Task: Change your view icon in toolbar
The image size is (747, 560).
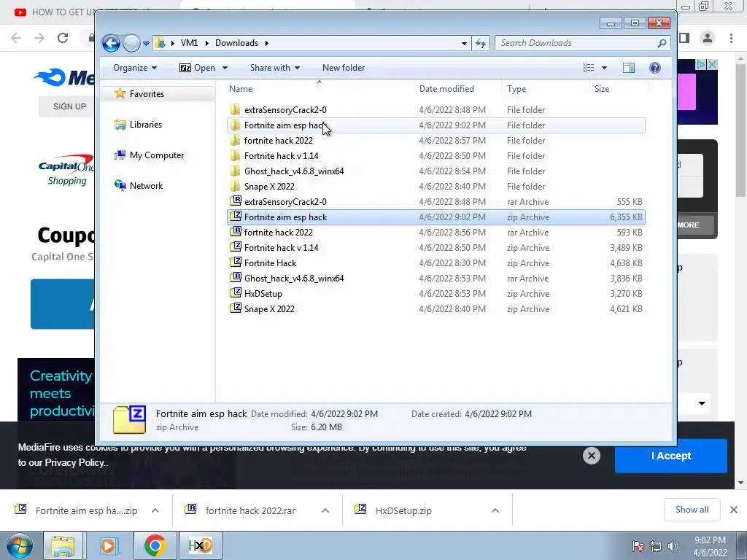Action: click(589, 68)
